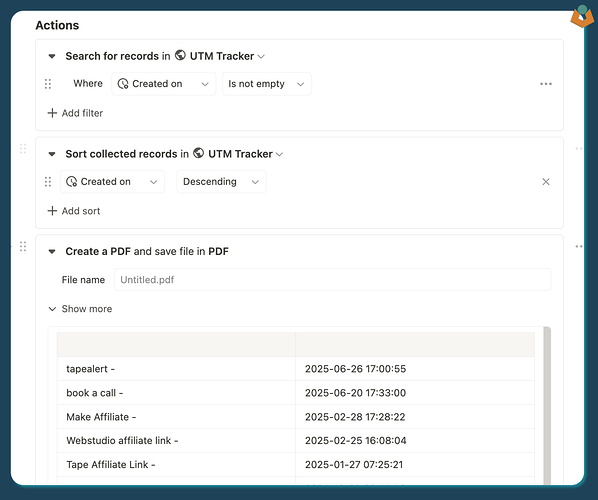Select the book a call - cell
598x500 pixels.
pos(176,393)
